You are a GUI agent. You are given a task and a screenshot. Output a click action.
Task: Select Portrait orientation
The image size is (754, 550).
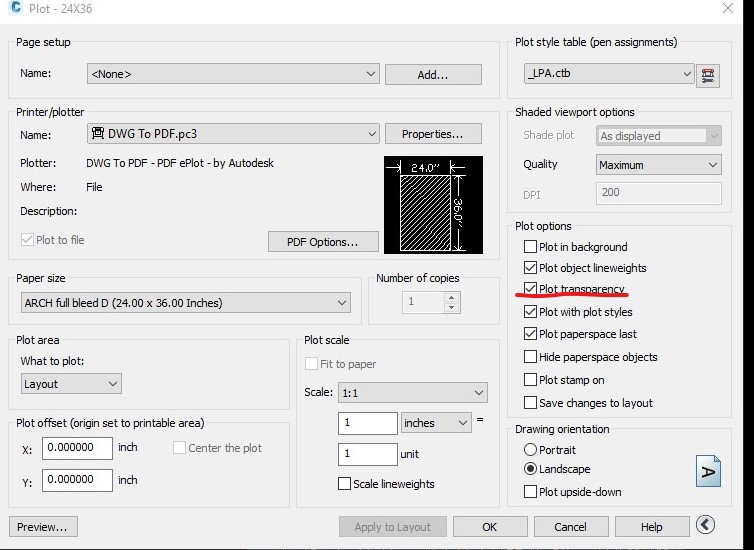point(530,450)
